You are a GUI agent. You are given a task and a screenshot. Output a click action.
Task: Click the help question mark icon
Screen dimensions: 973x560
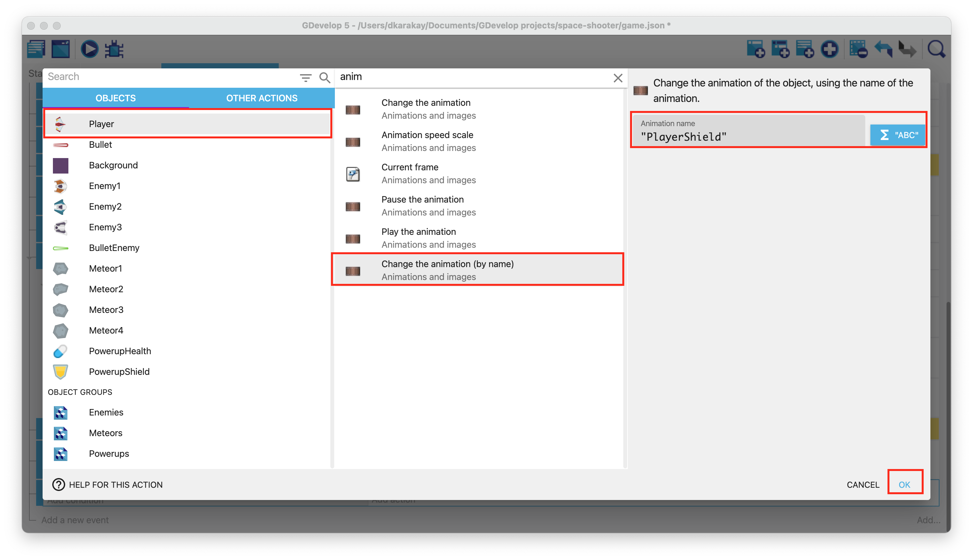click(58, 484)
